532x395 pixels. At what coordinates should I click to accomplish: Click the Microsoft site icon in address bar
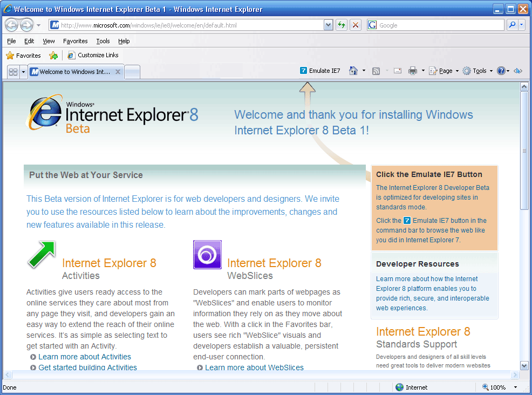[x=54, y=25]
